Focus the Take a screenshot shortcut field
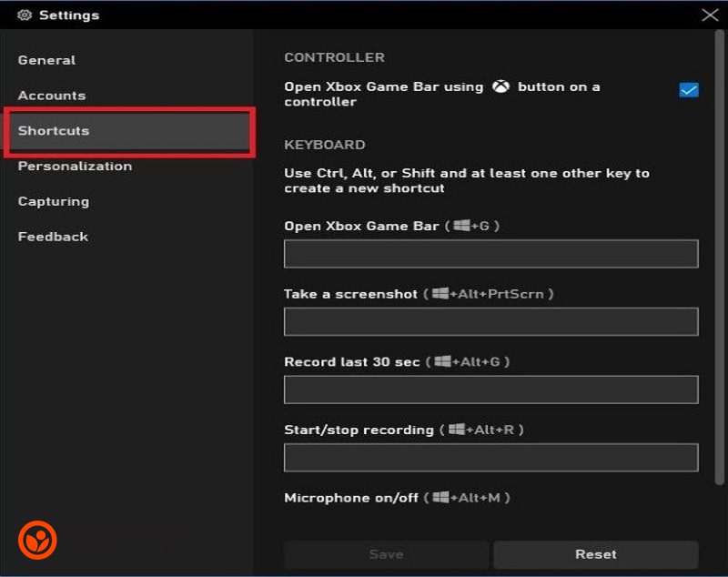This screenshot has height=577, width=728. pyautogui.click(x=491, y=321)
